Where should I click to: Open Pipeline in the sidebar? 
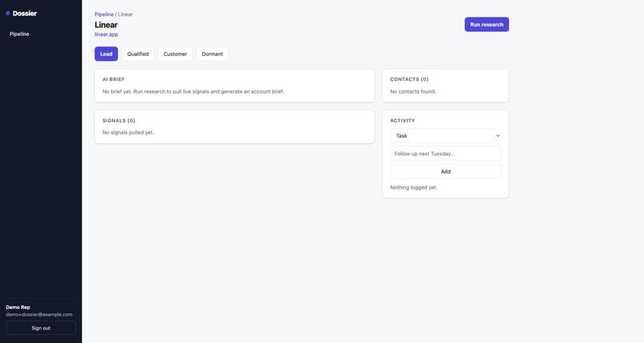tap(19, 34)
